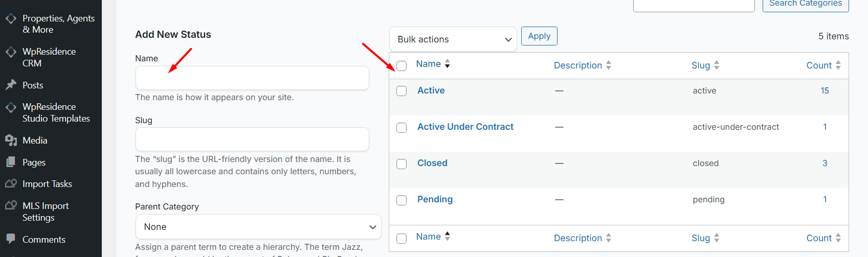This screenshot has width=868, height=257.
Task: Check the Active status row checkbox
Action: pos(402,91)
